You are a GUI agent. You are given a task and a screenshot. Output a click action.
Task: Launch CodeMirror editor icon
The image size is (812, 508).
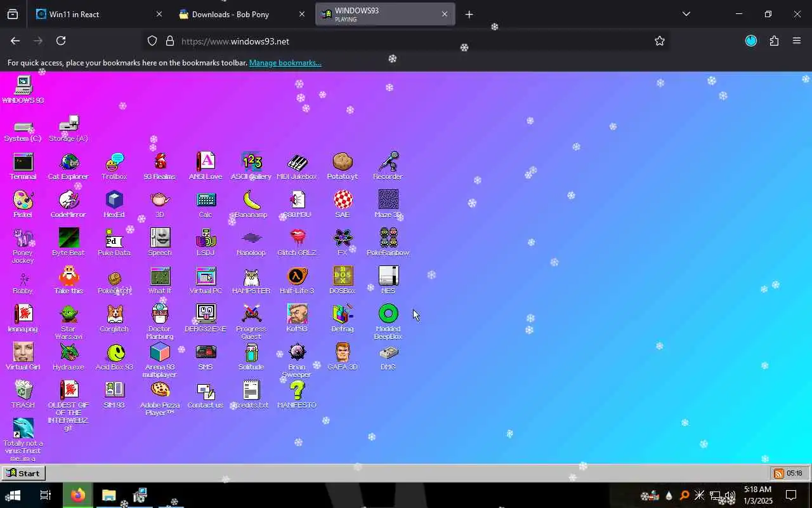pyautogui.click(x=69, y=204)
